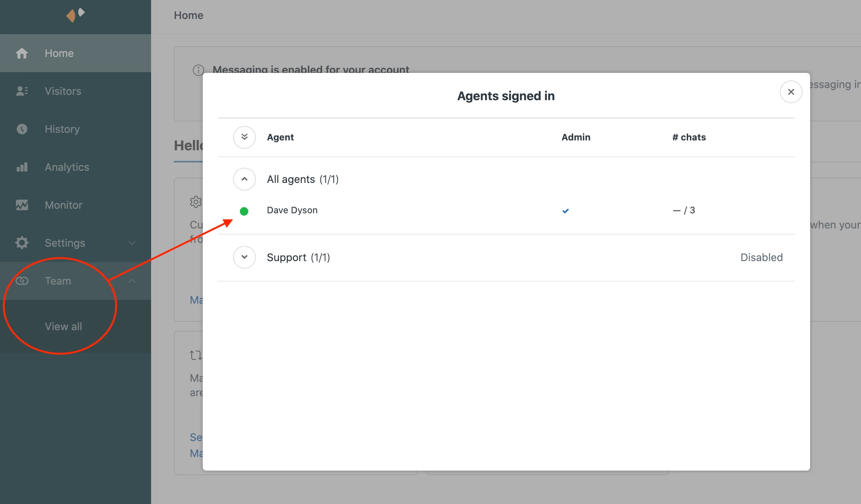Expand the Settings menu chevron
This screenshot has width=861, height=504.
pos(132,243)
